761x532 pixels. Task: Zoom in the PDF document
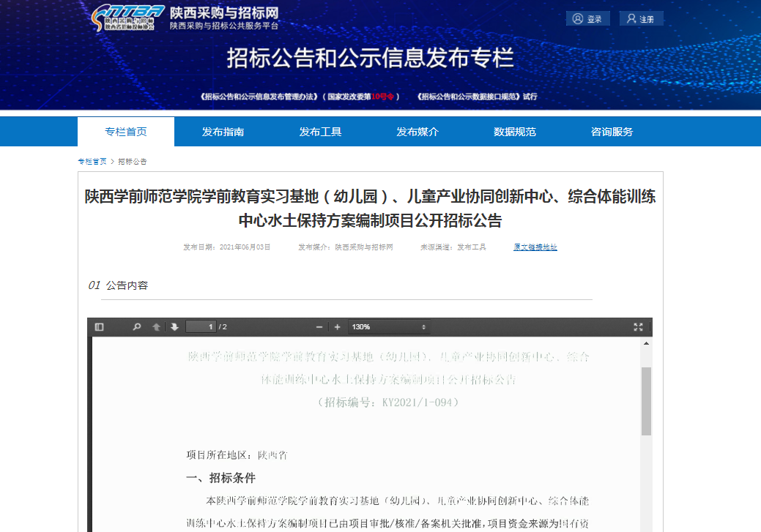[337, 327]
